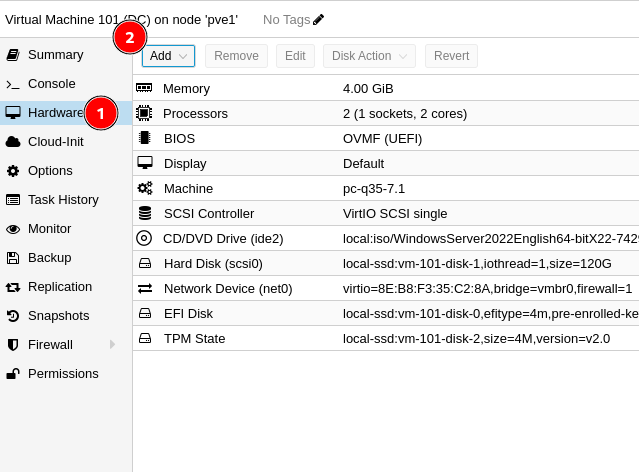This screenshot has height=472, width=639.
Task: Click the Network Device exchange arrows icon
Action: point(145,289)
